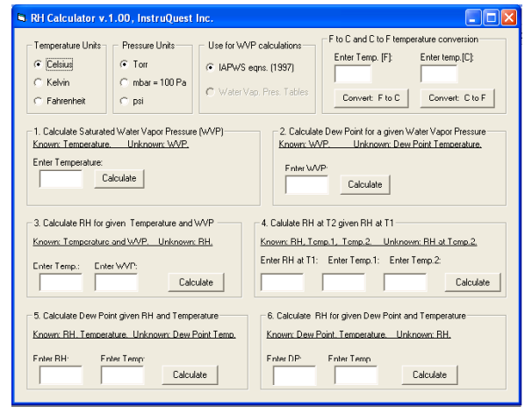Click the Enter Temp. [F] input field

coord(353,74)
